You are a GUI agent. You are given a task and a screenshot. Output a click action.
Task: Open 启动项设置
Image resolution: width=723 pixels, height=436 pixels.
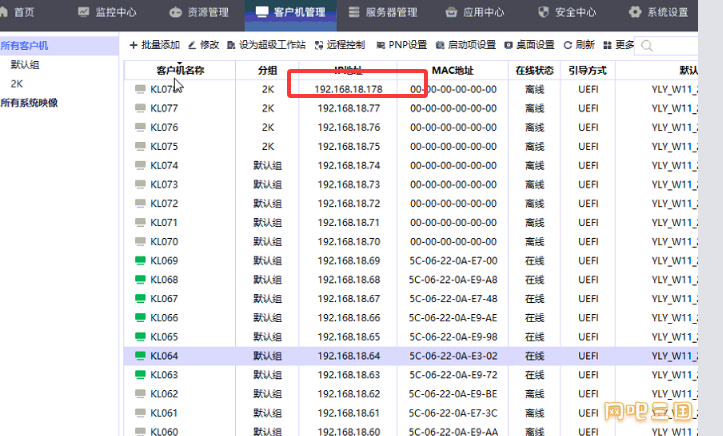coord(466,45)
